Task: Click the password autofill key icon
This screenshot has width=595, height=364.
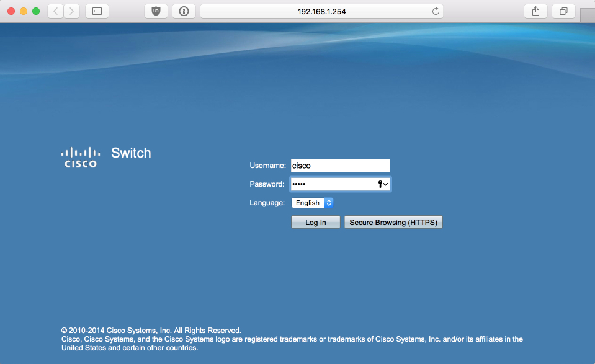Action: tap(383, 184)
